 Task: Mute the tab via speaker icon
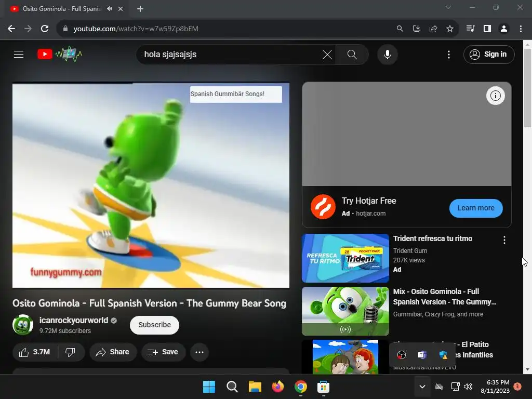(109, 9)
